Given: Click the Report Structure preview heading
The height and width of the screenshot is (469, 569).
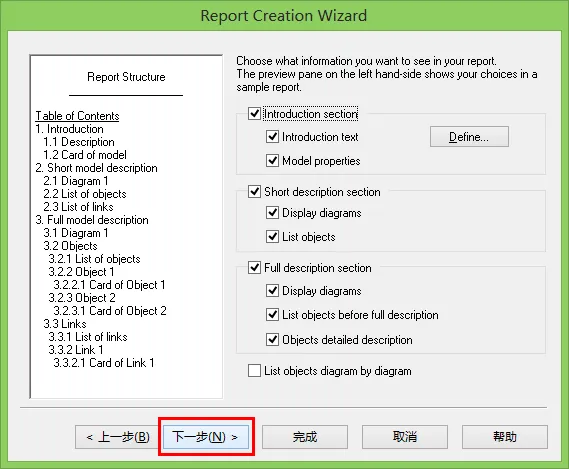Looking at the screenshot, I should (126, 77).
